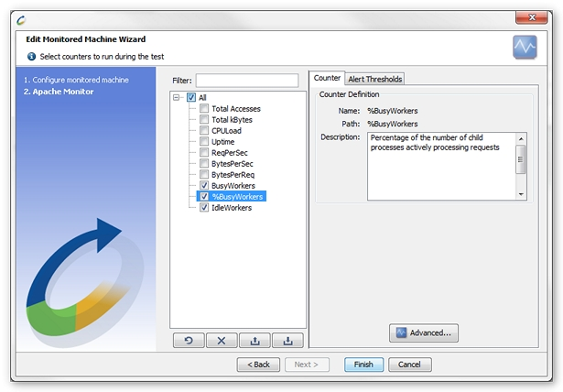Image resolution: width=563 pixels, height=392 pixels.
Task: Click the Finish button
Action: (x=363, y=365)
